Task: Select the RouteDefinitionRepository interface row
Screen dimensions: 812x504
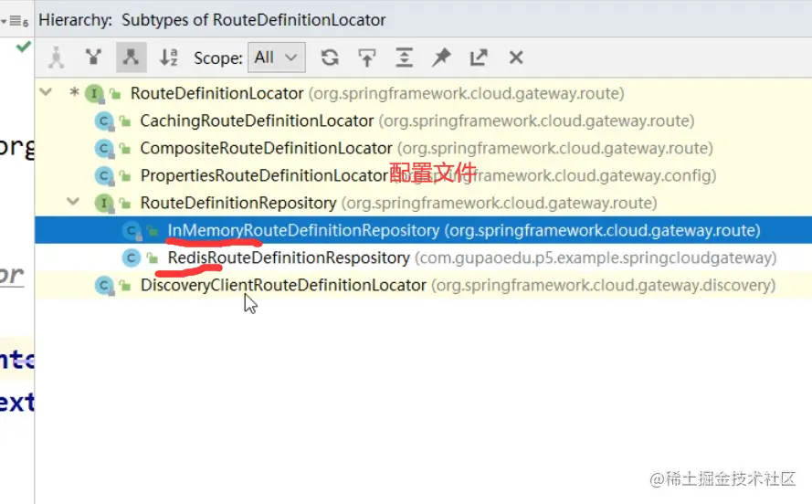Action: [423, 203]
